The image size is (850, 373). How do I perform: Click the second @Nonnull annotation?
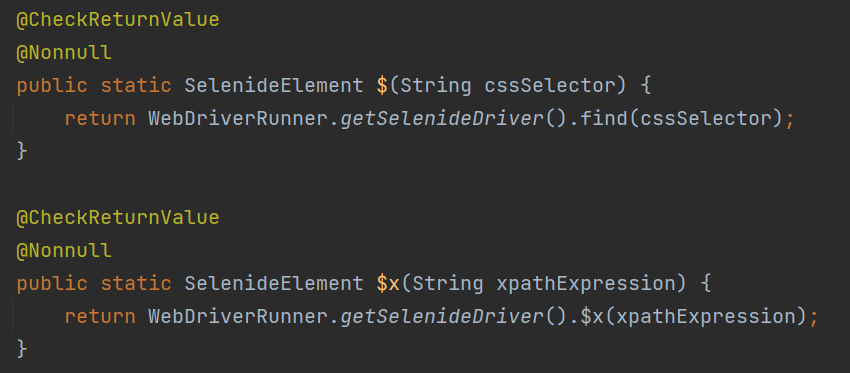coord(64,251)
